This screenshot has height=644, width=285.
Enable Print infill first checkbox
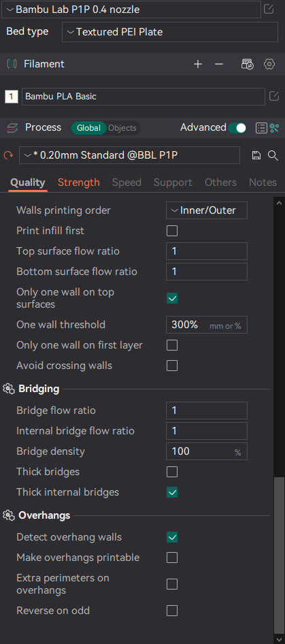(x=172, y=231)
